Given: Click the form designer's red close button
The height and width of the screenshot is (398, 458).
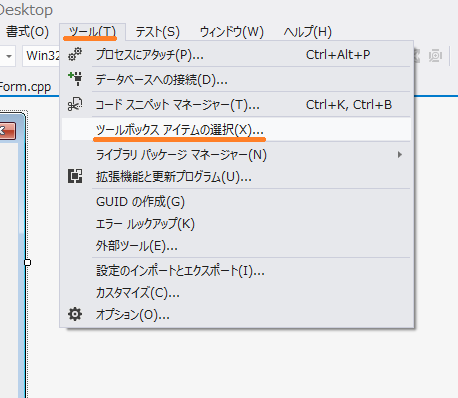Looking at the screenshot, I should [x=7, y=130].
